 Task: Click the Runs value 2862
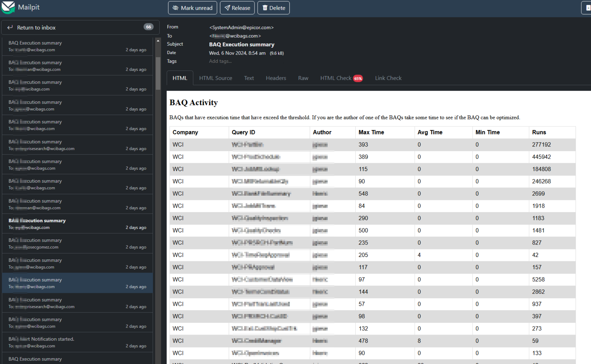click(538, 292)
